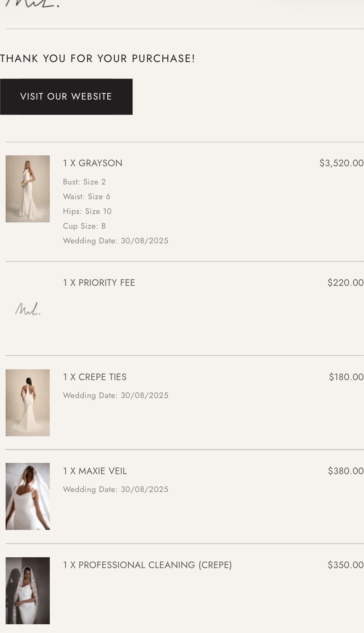
Task: Click the 1 X PRIORITY FEE title
Action: pyautogui.click(x=99, y=283)
